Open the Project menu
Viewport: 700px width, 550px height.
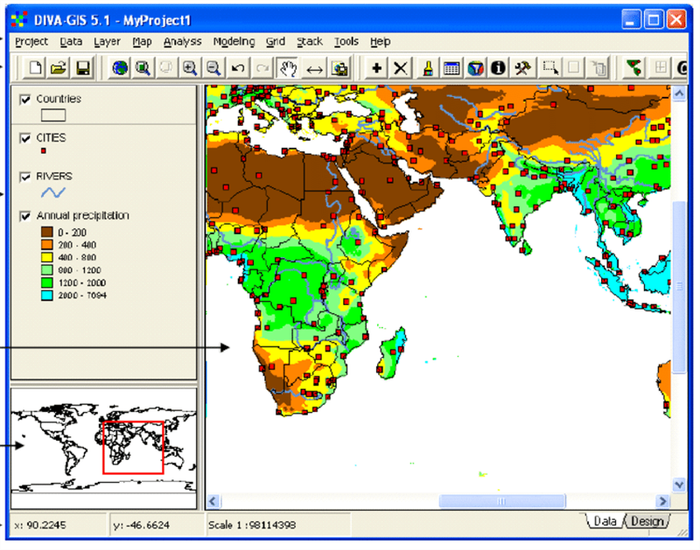coord(31,42)
